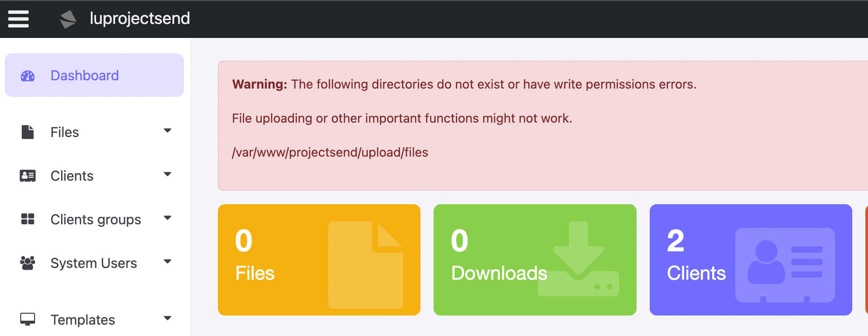The height and width of the screenshot is (336, 868).
Task: Open Clients groups from the sidebar
Action: tap(95, 219)
